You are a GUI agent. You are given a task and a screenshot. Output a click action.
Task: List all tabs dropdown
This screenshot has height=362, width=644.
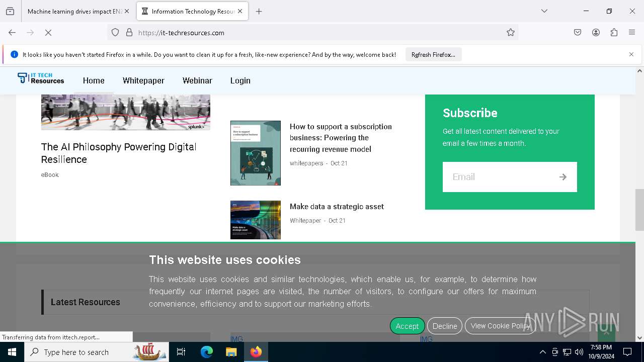point(544,11)
